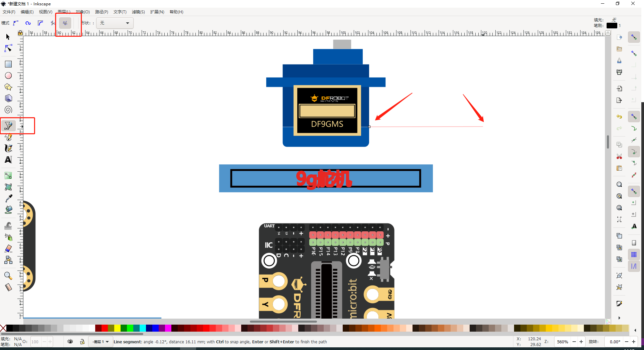The width and height of the screenshot is (644, 350).
Task: Open 文件(F) menu
Action: point(9,12)
